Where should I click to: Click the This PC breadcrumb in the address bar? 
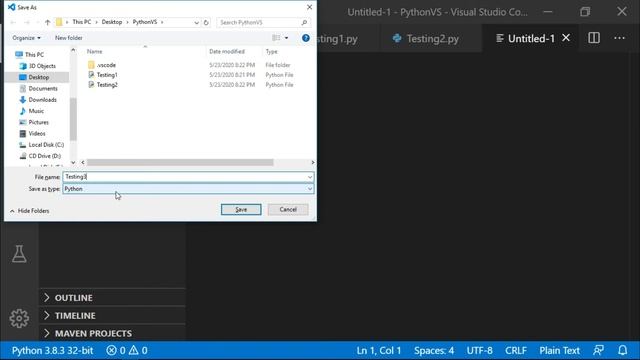pyautogui.click(x=82, y=22)
